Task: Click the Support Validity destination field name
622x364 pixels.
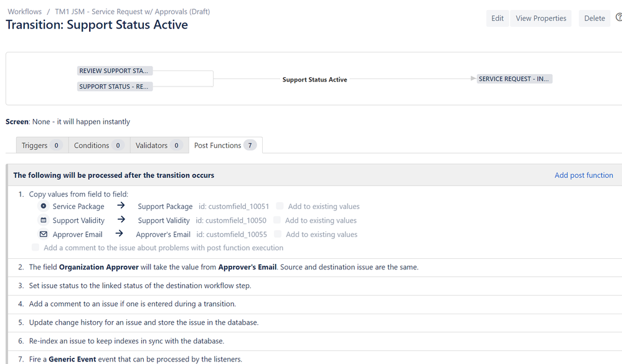Action: point(164,220)
